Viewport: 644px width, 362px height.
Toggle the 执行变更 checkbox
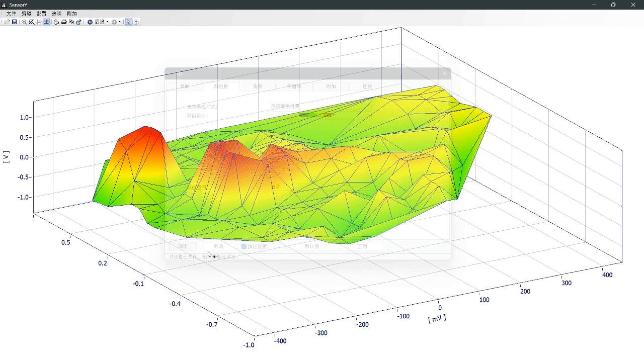click(244, 246)
